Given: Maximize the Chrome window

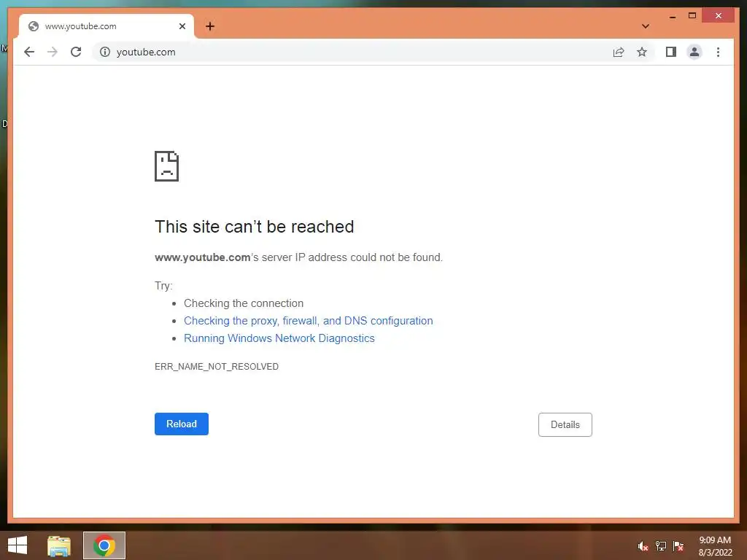Looking at the screenshot, I should (692, 16).
